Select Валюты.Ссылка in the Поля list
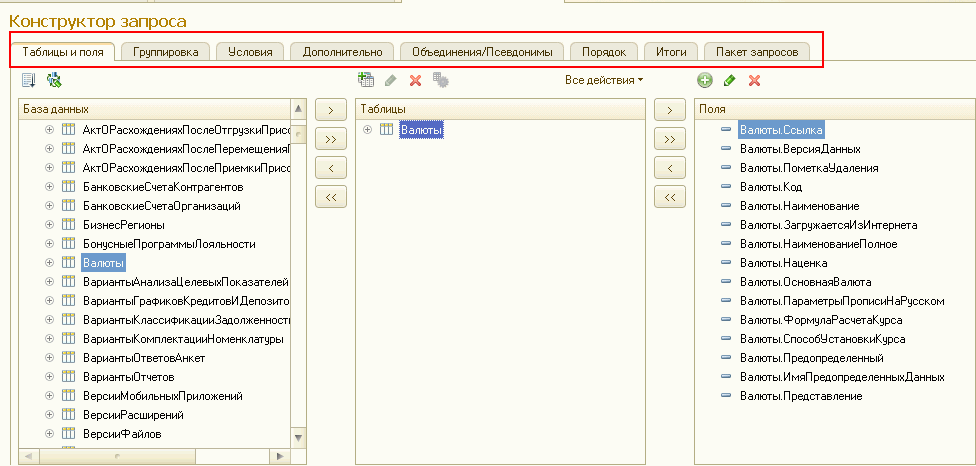The width and height of the screenshot is (976, 466). [x=782, y=129]
